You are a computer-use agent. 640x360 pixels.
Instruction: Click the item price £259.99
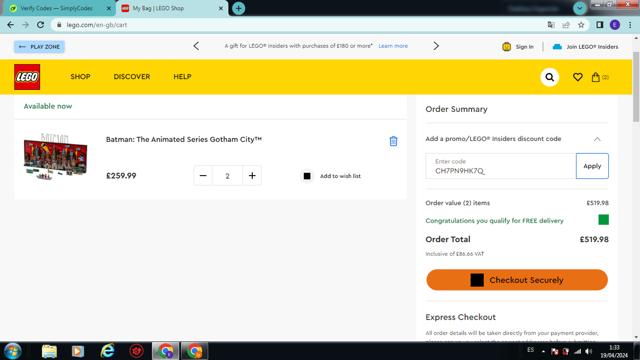(121, 176)
